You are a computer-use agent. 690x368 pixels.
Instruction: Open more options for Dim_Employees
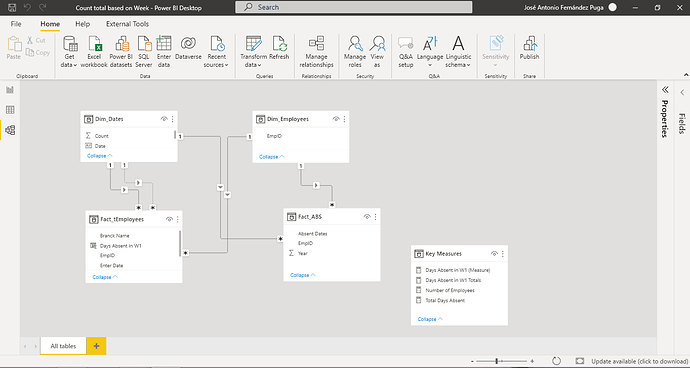point(344,119)
